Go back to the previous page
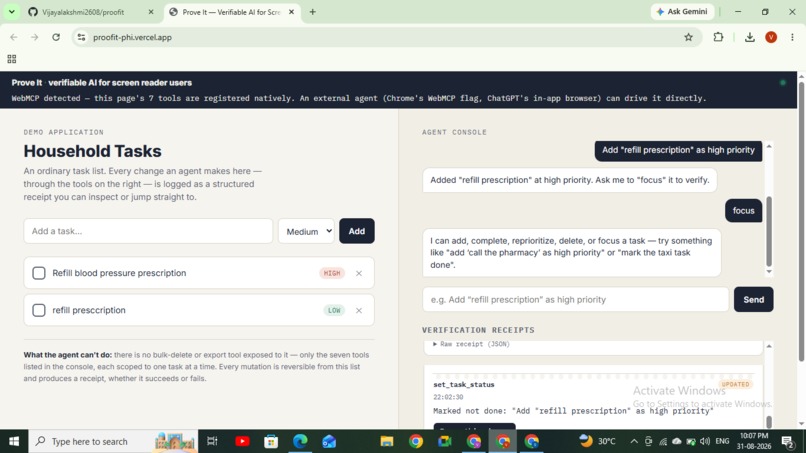This screenshot has width=806, height=453. pyautogui.click(x=14, y=37)
